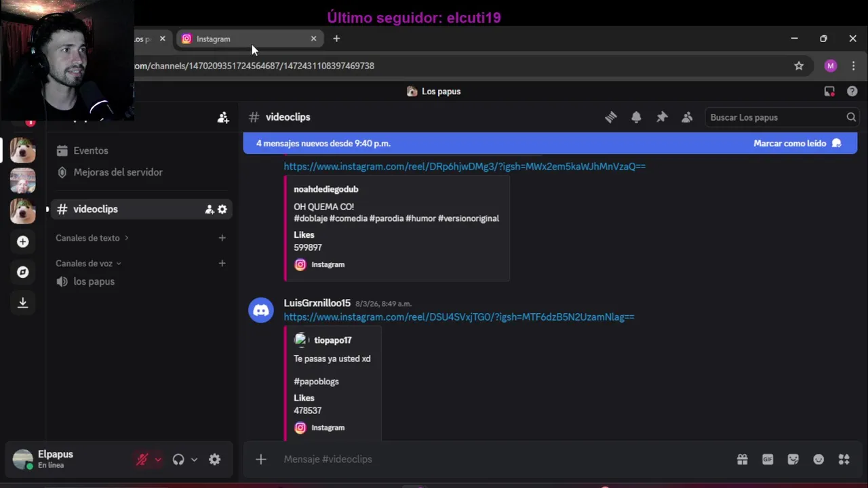Select the top dog server avatar
Viewport: 868px width, 488px height.
[23, 150]
